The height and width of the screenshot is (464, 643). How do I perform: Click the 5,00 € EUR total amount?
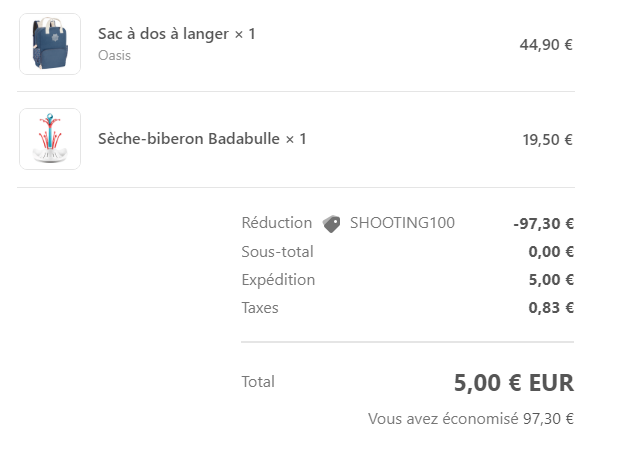(x=514, y=383)
